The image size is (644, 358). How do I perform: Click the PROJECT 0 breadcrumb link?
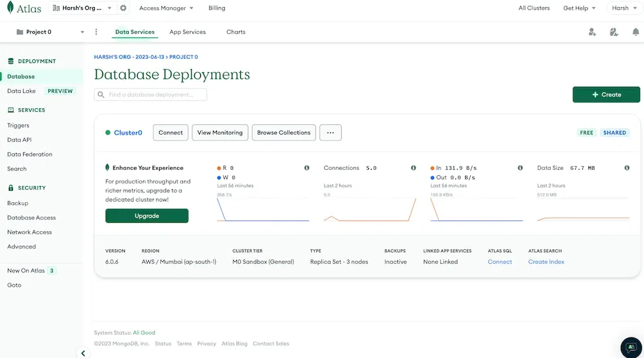click(184, 57)
